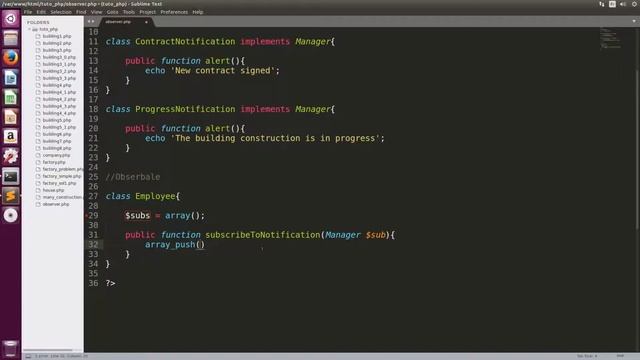Image resolution: width=640 pixels, height=360 pixels.
Task: Click the minimap at the editor's right
Action: tap(610, 38)
